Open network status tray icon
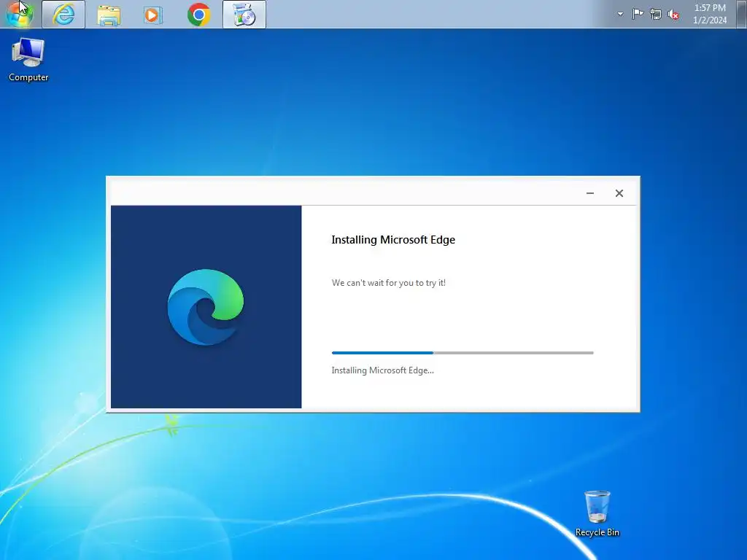 656,15
